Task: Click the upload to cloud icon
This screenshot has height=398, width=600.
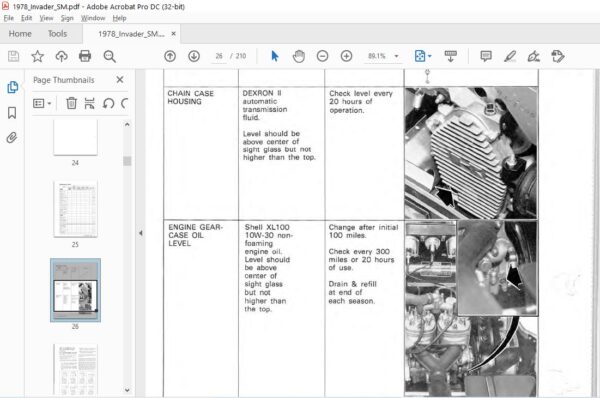Action: click(61, 56)
